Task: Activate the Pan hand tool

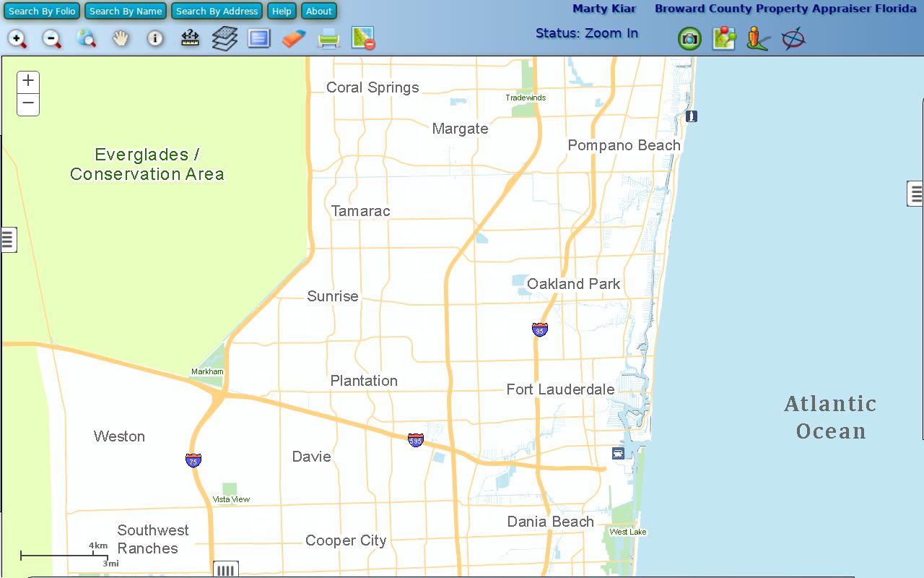Action: pos(121,38)
